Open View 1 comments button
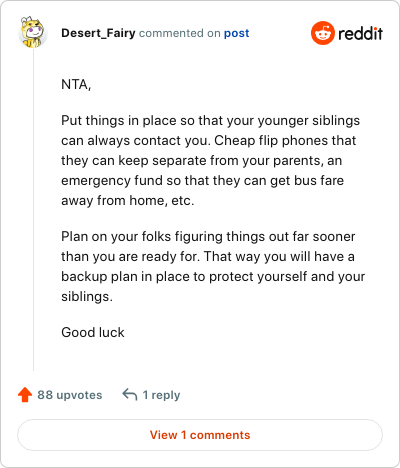The height and width of the screenshot is (468, 400). coord(200,435)
